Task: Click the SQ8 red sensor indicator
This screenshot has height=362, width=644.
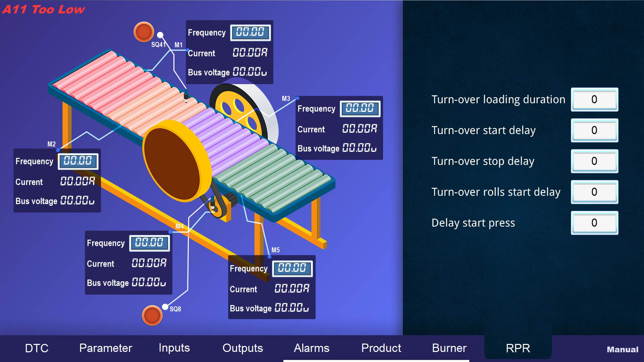Action: click(152, 315)
